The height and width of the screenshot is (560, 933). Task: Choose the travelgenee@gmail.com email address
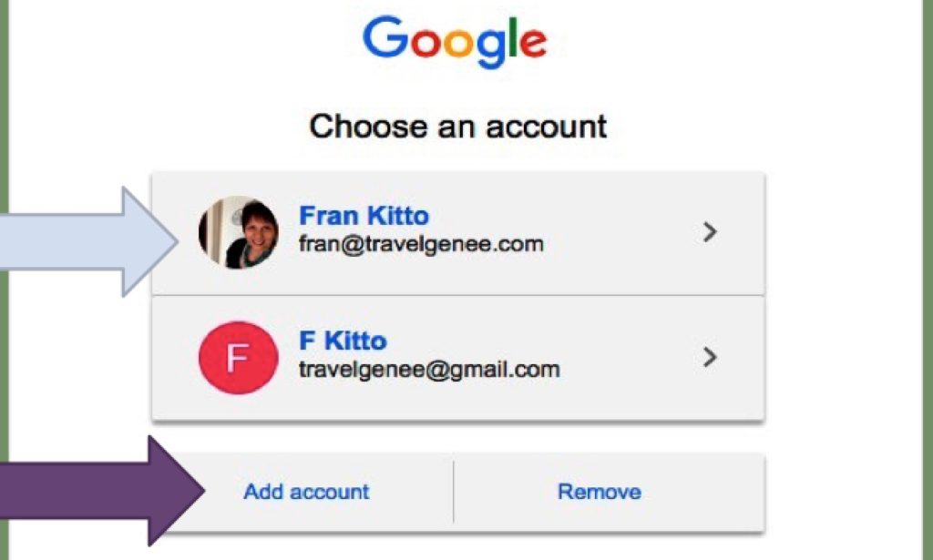[429, 369]
